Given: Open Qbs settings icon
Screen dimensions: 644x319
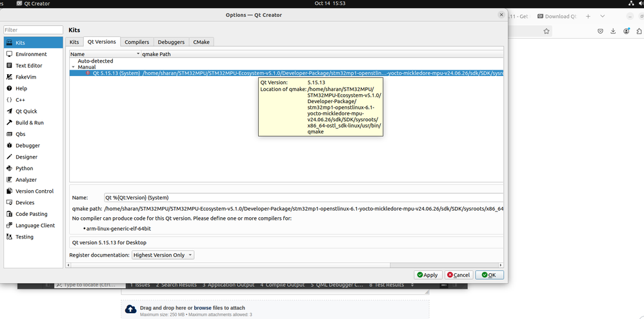Looking at the screenshot, I should pyautogui.click(x=10, y=134).
